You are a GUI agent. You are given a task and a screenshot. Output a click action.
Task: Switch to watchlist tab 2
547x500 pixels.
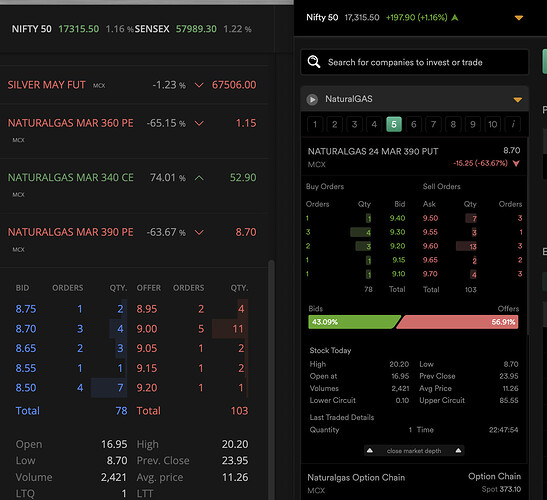pyautogui.click(x=335, y=125)
